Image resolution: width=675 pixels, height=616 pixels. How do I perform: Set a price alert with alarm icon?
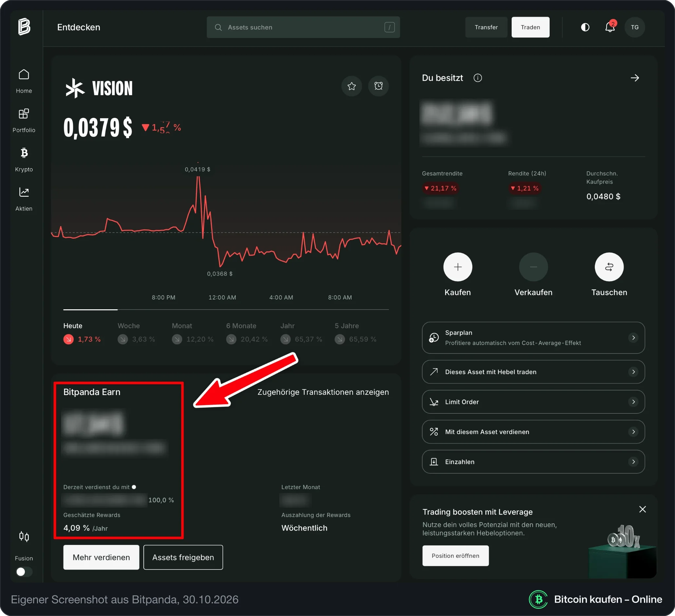pyautogui.click(x=378, y=86)
